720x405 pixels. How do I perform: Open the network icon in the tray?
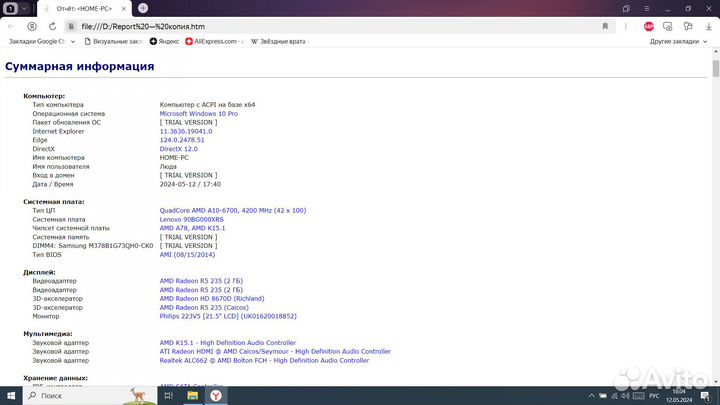614,395
